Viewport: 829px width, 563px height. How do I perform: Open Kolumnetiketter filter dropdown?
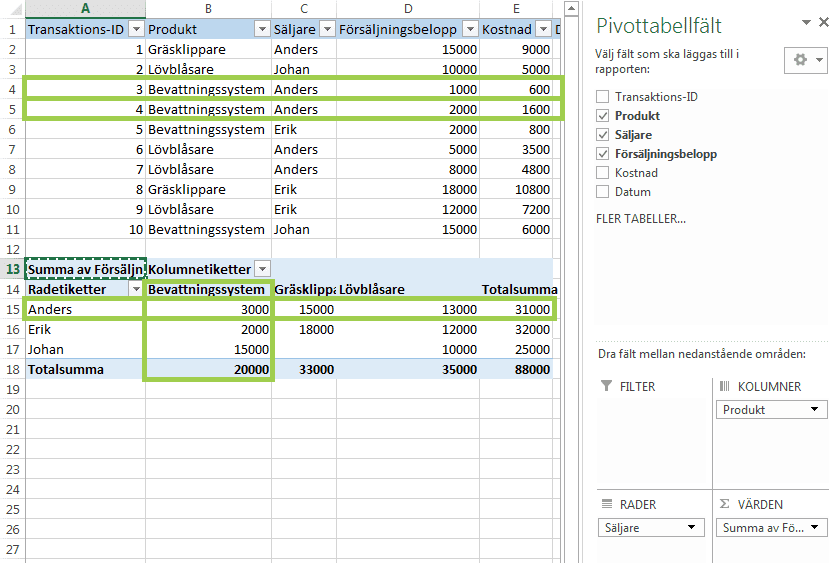(262, 269)
